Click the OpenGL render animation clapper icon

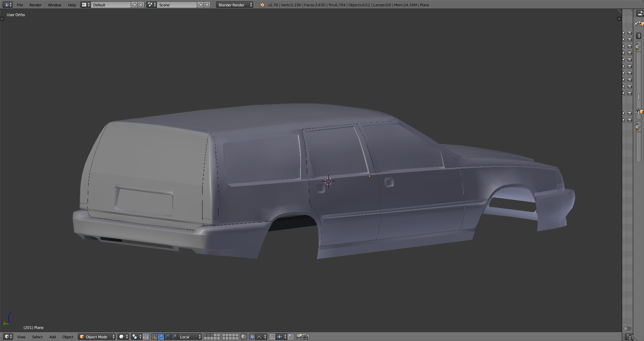306,337
